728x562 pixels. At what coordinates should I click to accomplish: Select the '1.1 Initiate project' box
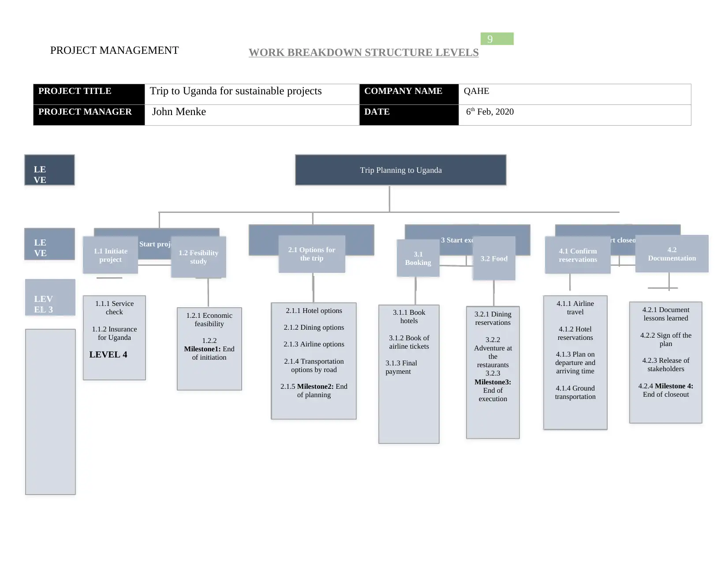tap(110, 255)
